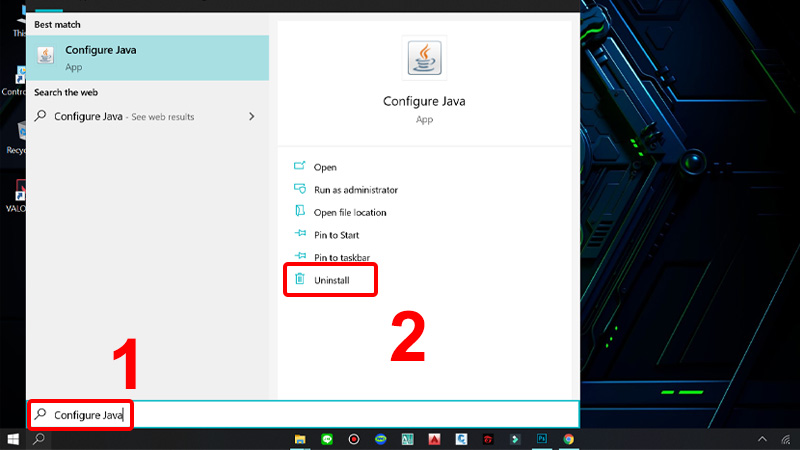Click the taskbar search magnifier icon

click(x=39, y=439)
